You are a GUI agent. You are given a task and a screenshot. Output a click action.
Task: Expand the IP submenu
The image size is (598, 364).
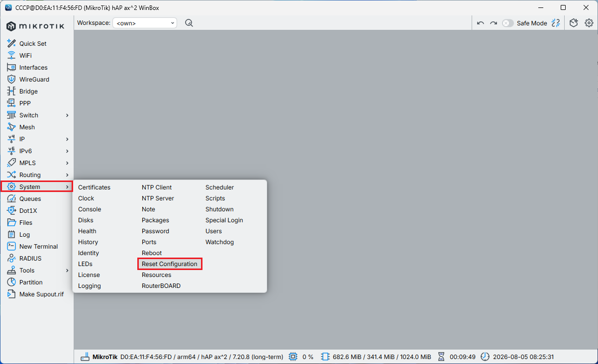point(67,139)
